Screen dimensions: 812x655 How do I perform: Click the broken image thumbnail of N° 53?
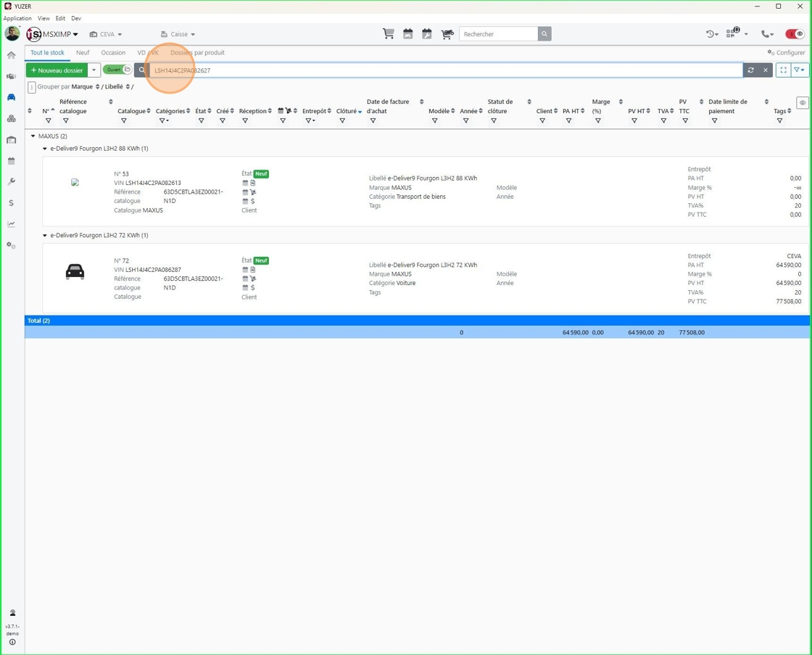(75, 182)
